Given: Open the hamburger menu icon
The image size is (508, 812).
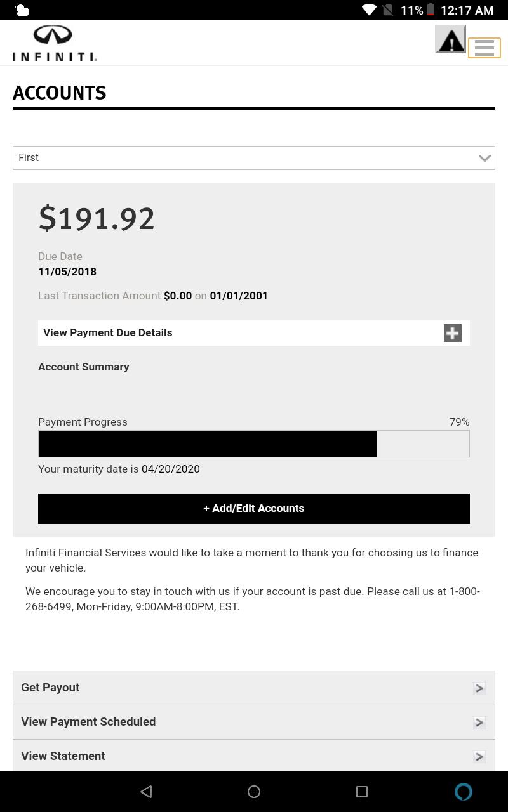Looking at the screenshot, I should pos(485,48).
